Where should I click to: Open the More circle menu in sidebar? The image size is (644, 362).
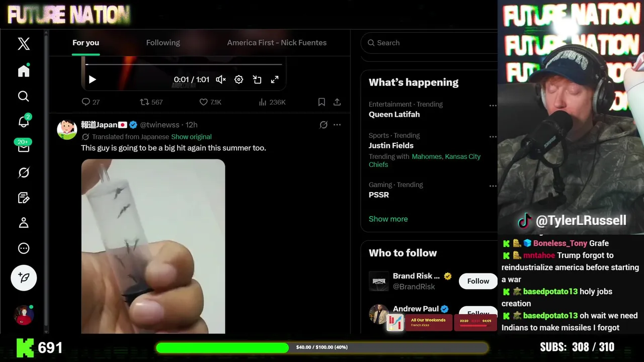[x=24, y=248]
